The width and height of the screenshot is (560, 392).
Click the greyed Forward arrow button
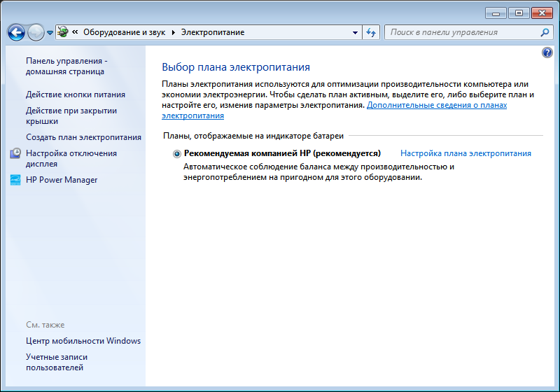[x=36, y=32]
